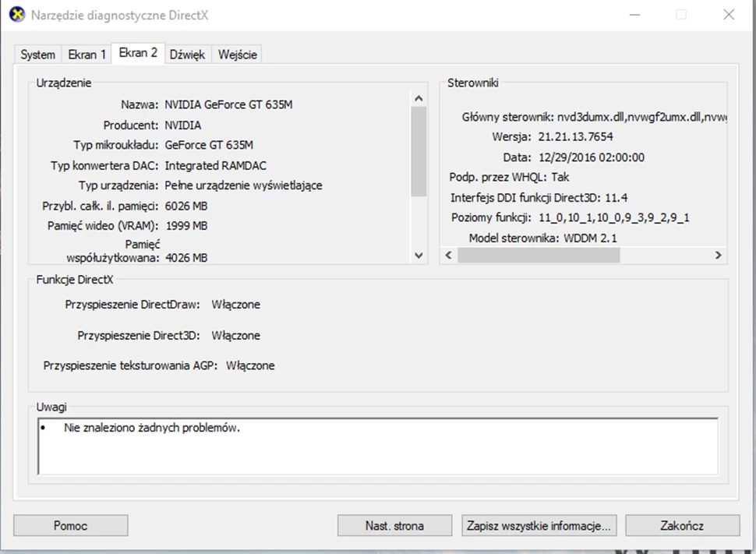
Task: Click the Producent value NVIDIA
Action: tap(182, 125)
